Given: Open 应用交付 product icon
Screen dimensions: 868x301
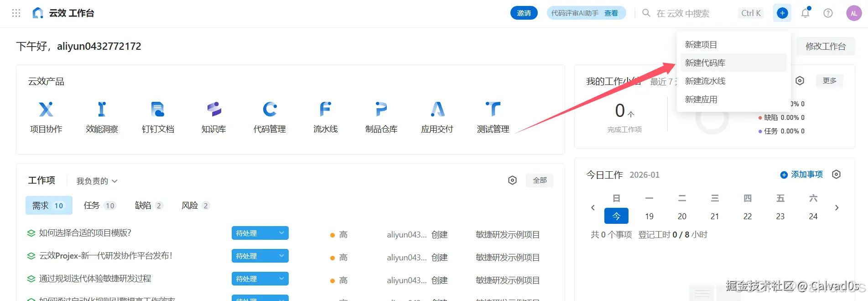Looking at the screenshot, I should [x=437, y=109].
